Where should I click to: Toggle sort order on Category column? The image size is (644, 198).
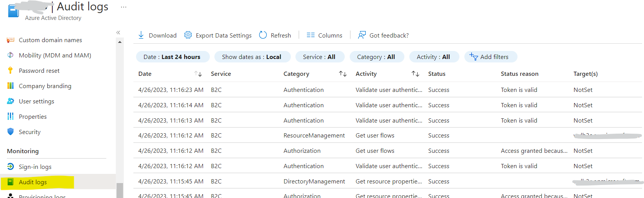coord(343,74)
